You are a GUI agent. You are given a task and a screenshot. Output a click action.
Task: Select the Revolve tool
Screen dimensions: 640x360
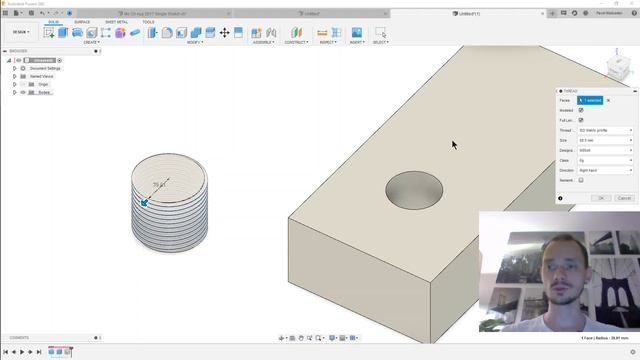(x=77, y=33)
